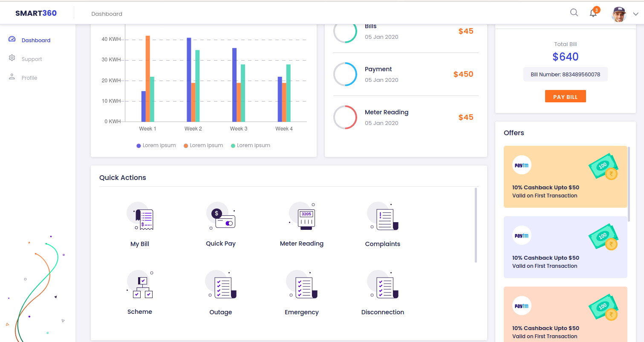Click Week 3 green bar in chart
644x342 pixels.
click(243, 93)
